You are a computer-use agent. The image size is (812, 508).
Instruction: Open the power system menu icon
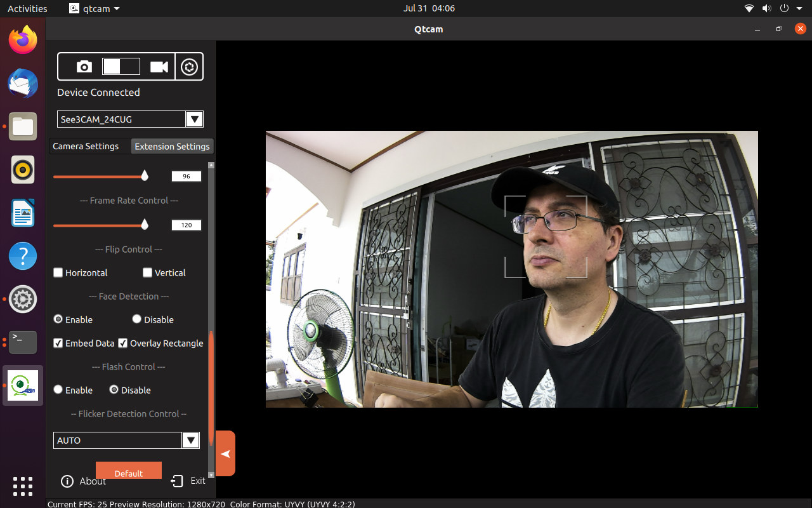click(x=784, y=8)
